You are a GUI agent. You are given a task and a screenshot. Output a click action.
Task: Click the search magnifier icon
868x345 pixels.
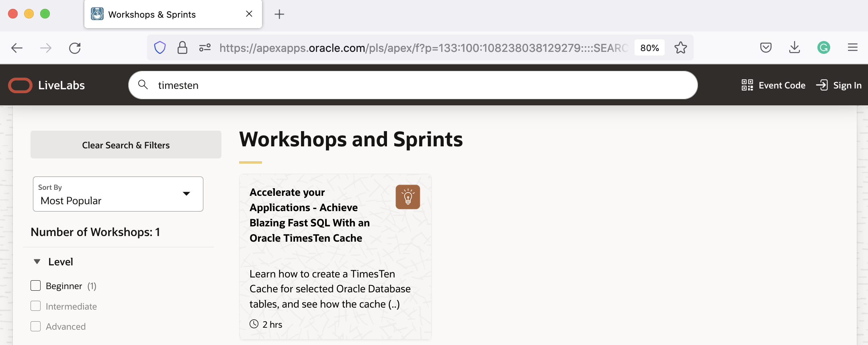(143, 84)
